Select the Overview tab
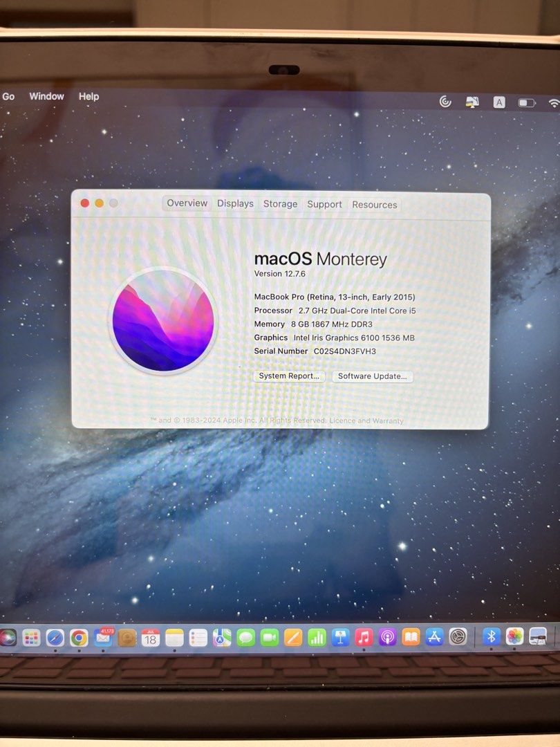This screenshot has height=747, width=560. coord(187,203)
